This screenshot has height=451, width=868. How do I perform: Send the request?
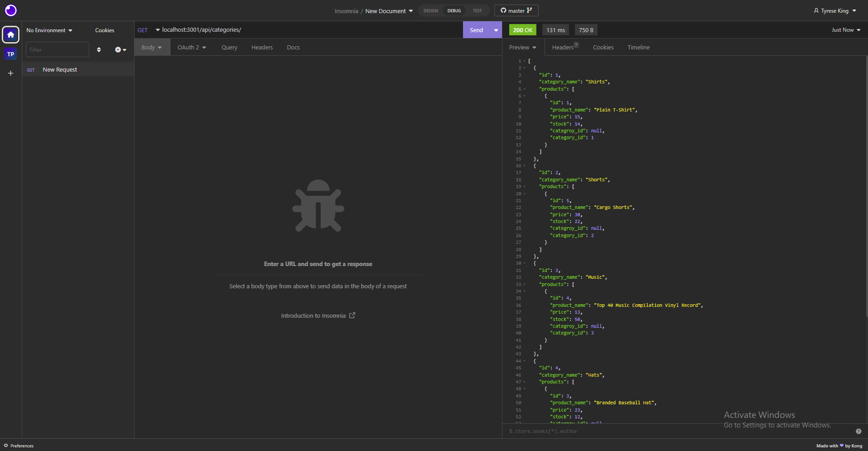point(476,30)
